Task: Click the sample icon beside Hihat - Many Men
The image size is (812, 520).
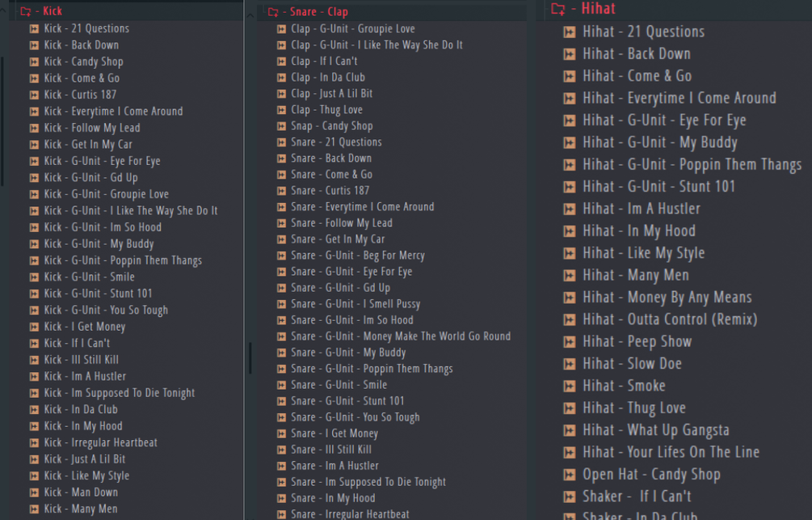Action: (x=570, y=275)
